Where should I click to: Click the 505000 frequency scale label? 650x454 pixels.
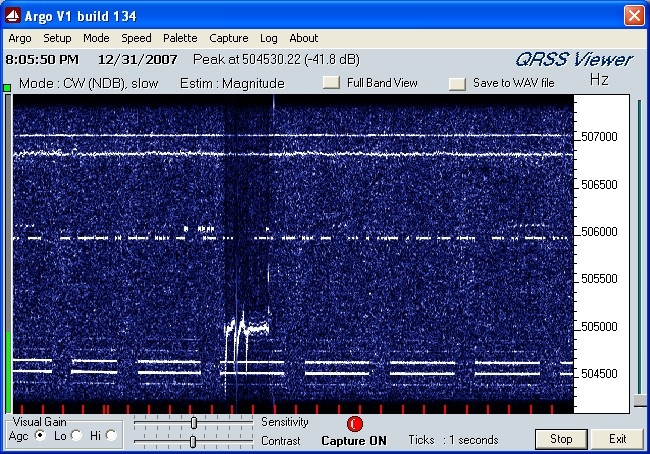pyautogui.click(x=599, y=326)
